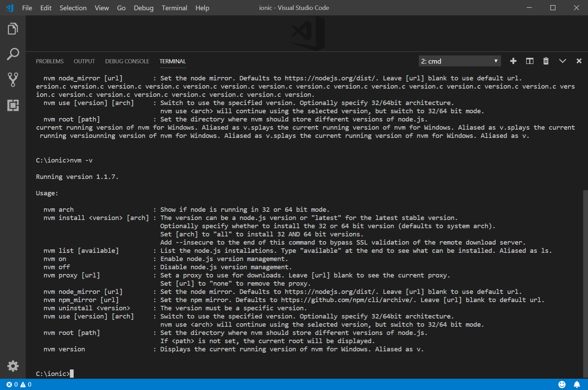Click the terminal vertical scrollbar
Screen dimensions: 588x390
tap(585, 283)
